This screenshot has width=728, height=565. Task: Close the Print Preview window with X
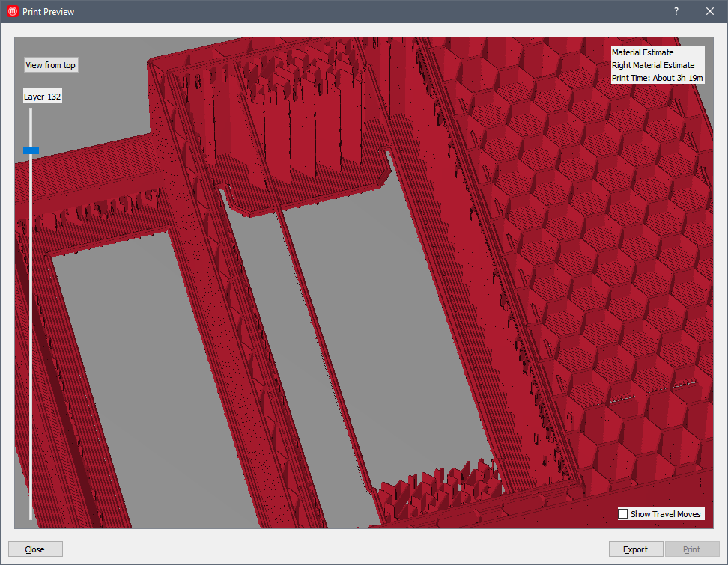click(710, 12)
